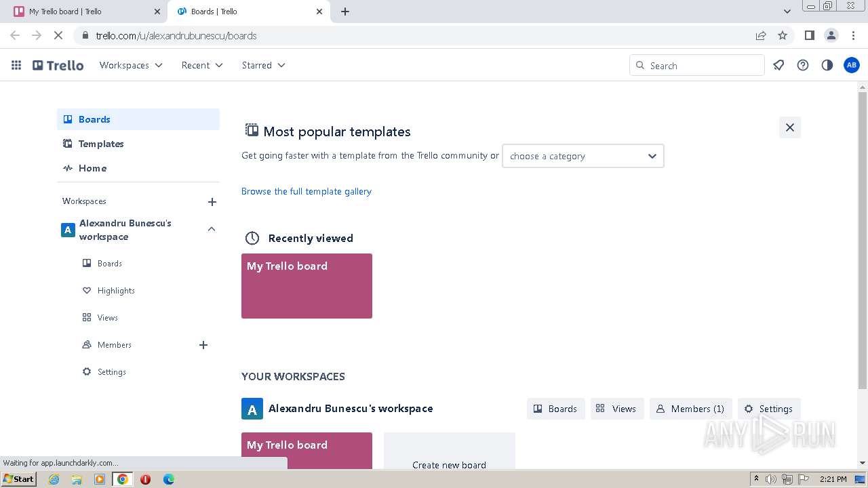
Task: Click the Trello logo home link
Action: coord(58,65)
